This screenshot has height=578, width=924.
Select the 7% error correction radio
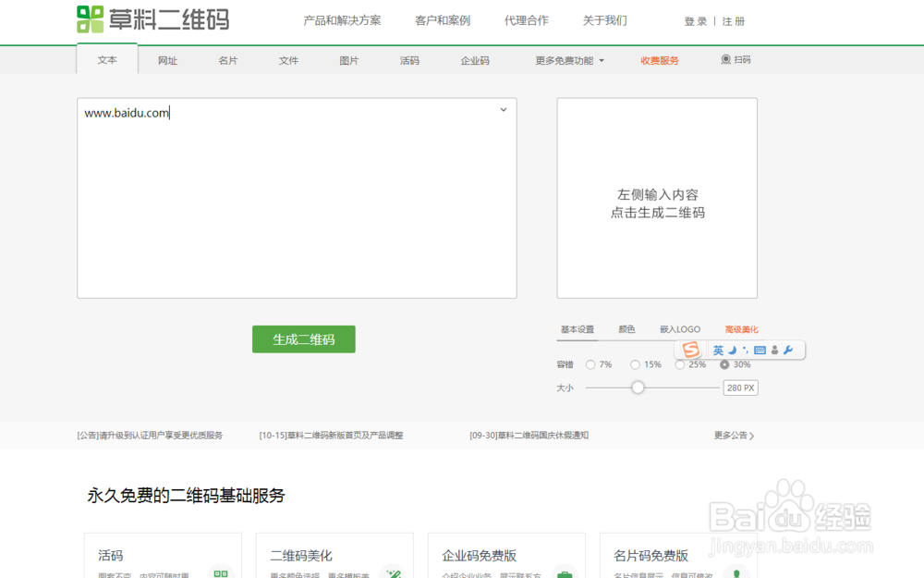(x=589, y=364)
